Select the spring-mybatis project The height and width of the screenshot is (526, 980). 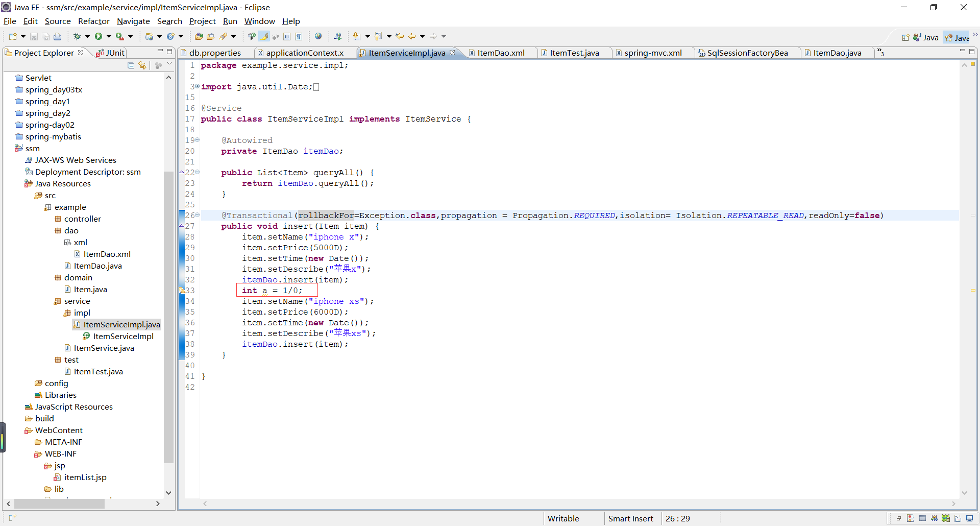click(x=53, y=136)
